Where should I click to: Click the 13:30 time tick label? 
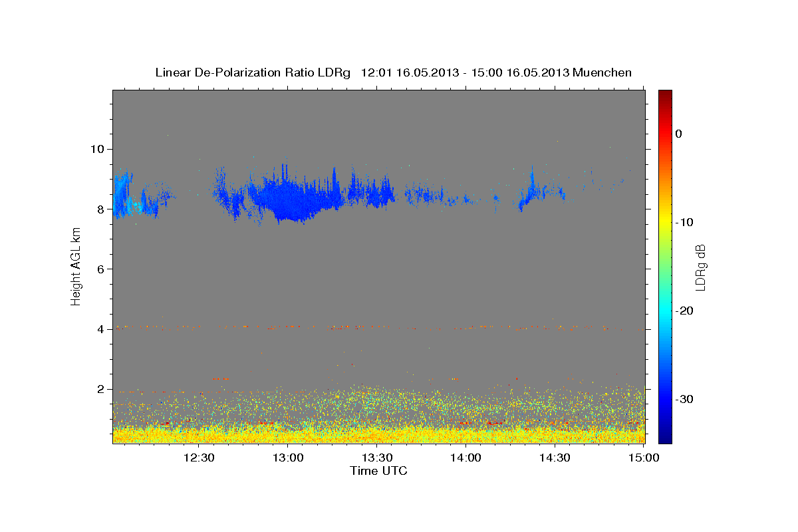point(377,458)
